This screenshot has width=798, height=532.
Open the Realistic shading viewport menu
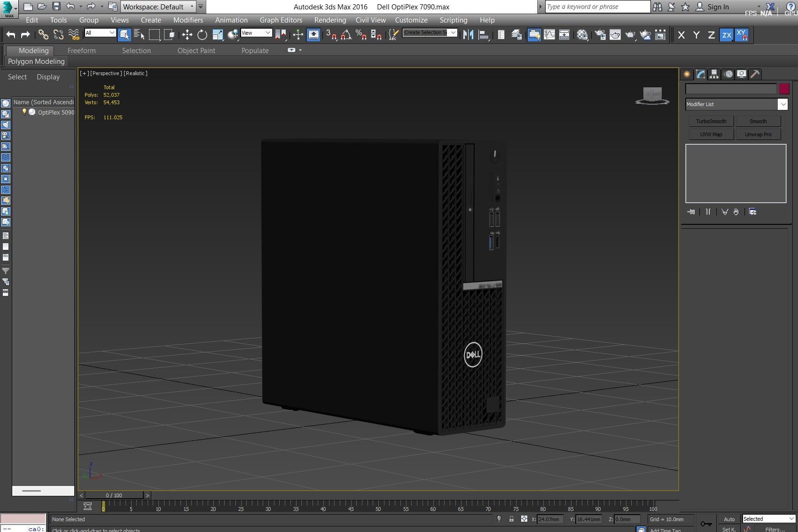pos(136,73)
